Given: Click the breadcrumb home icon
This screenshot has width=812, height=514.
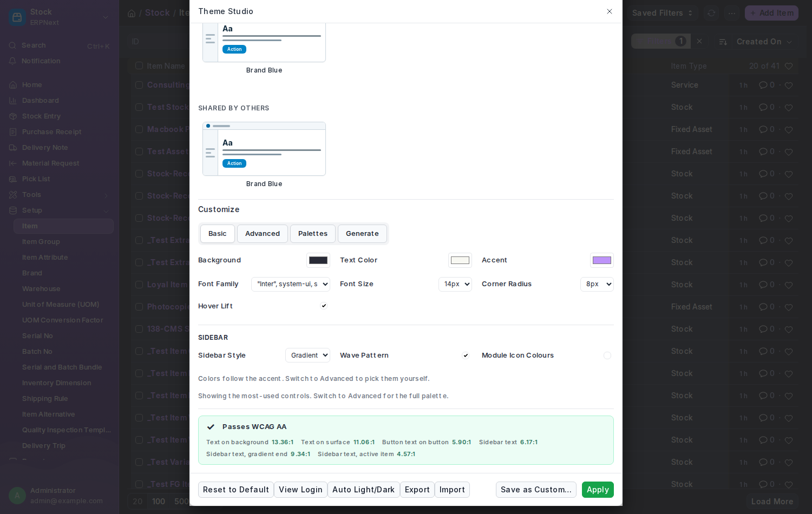Looking at the screenshot, I should click(132, 14).
